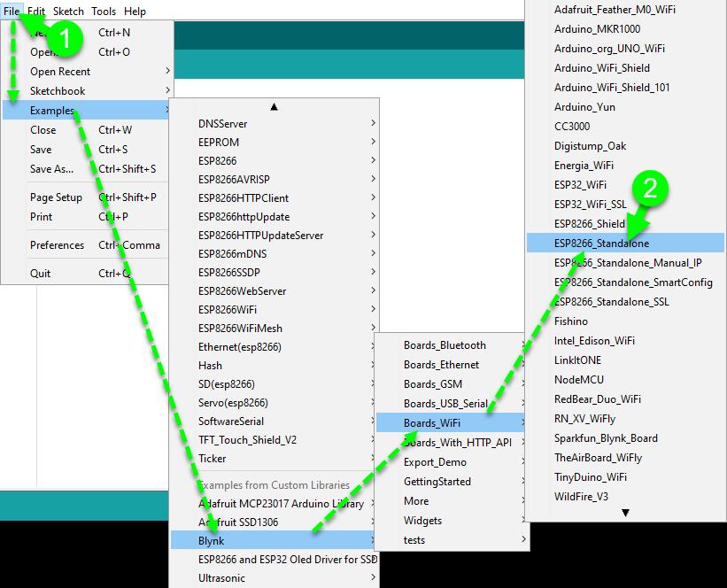Open the Hash examples
Image resolution: width=727 pixels, height=588 pixels.
coord(274,366)
